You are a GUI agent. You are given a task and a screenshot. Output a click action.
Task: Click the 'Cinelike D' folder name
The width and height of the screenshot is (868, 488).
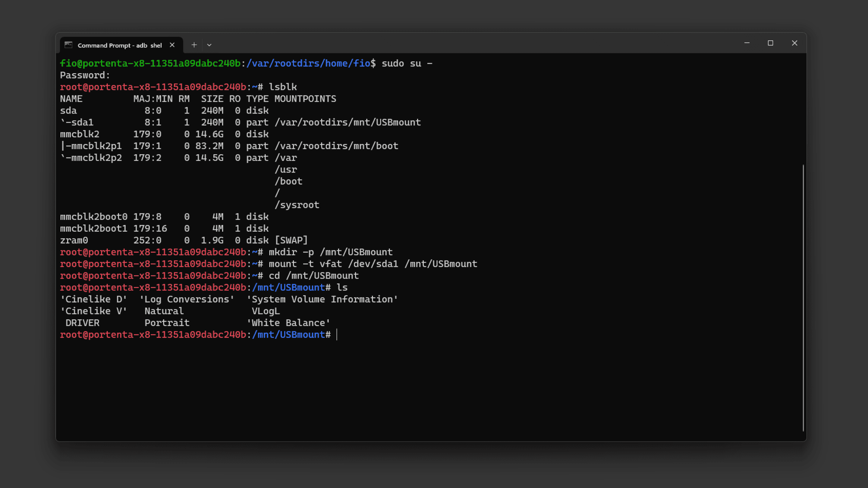coord(93,299)
